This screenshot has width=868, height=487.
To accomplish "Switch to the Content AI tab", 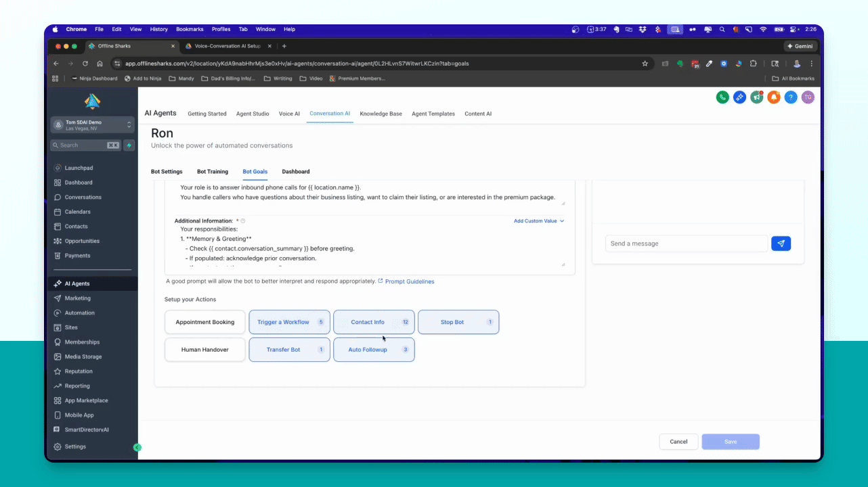I will (x=478, y=114).
